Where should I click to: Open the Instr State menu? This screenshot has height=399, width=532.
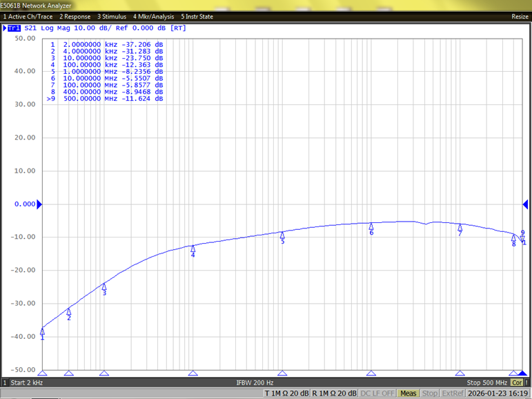[197, 17]
